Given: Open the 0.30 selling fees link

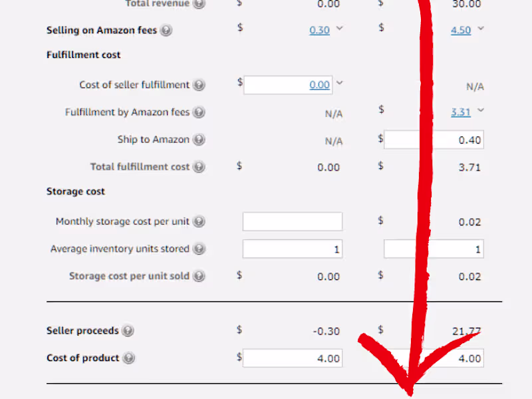Looking at the screenshot, I should [x=319, y=31].
